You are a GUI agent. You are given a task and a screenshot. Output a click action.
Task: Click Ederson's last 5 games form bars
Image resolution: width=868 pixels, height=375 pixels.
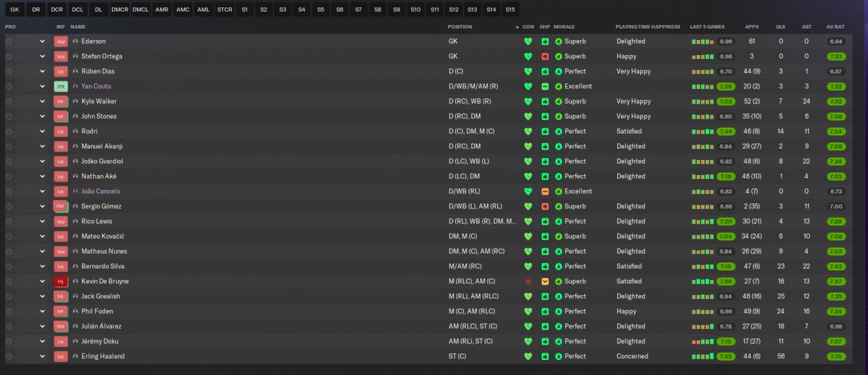pyautogui.click(x=703, y=41)
